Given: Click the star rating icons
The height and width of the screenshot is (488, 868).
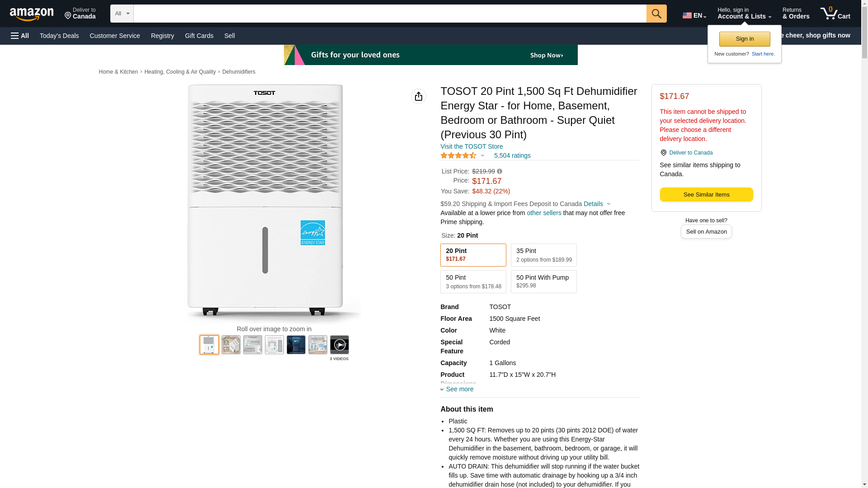Looking at the screenshot, I should pyautogui.click(x=458, y=155).
